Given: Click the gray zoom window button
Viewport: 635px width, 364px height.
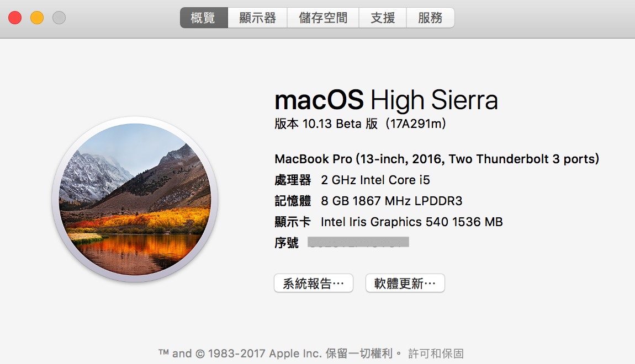Looking at the screenshot, I should pyautogui.click(x=59, y=18).
